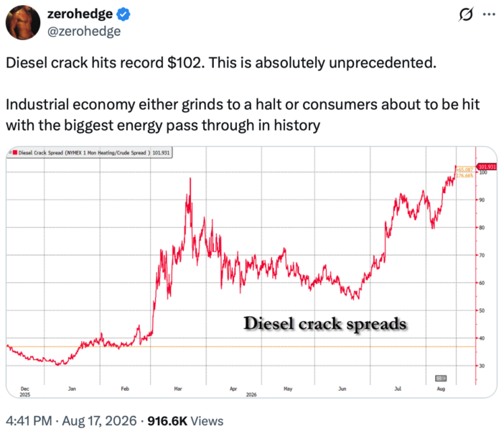Screen dimensions: 504x431
Task: Click the orange horizontal baseline line
Action: 241,347
